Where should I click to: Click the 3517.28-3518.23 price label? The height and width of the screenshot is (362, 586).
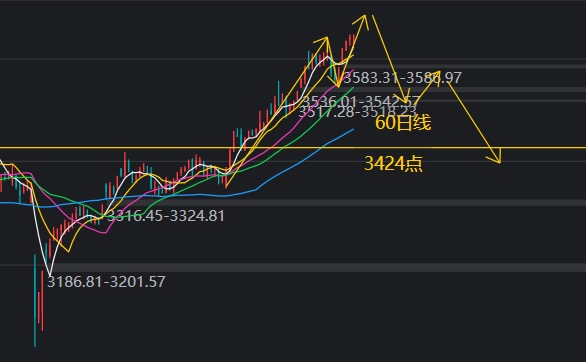coord(357,111)
